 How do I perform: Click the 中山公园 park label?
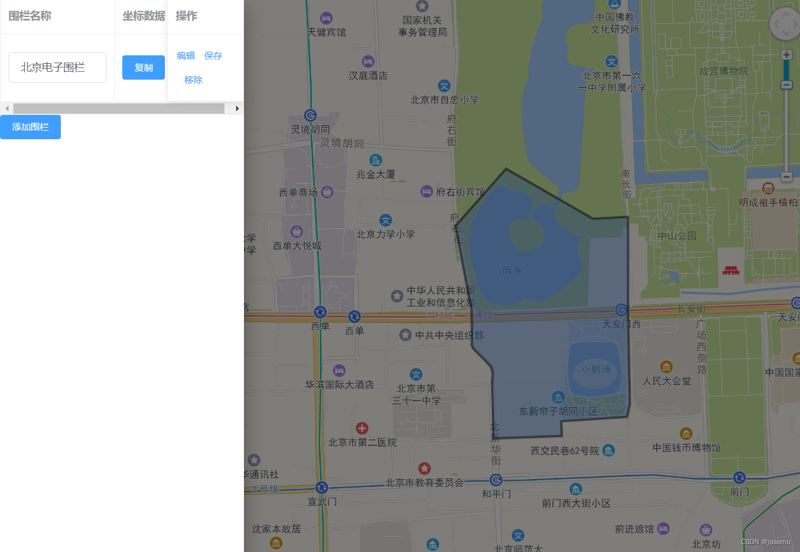677,236
